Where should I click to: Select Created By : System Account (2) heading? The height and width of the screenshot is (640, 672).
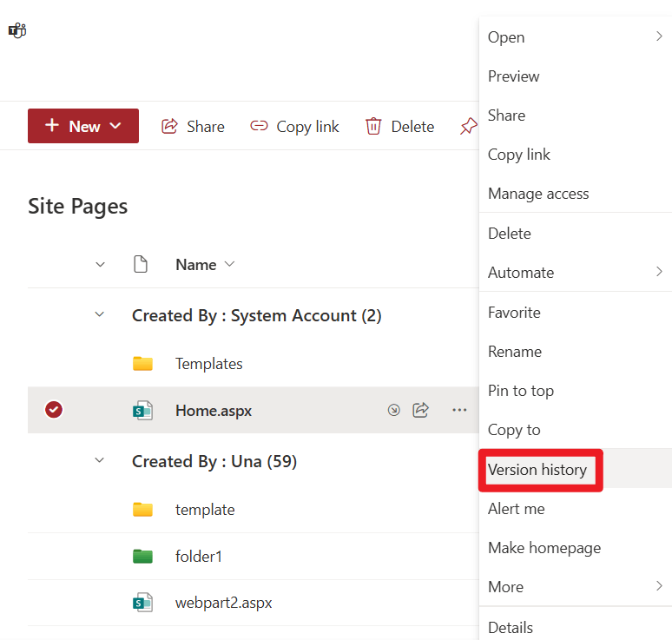tap(257, 316)
